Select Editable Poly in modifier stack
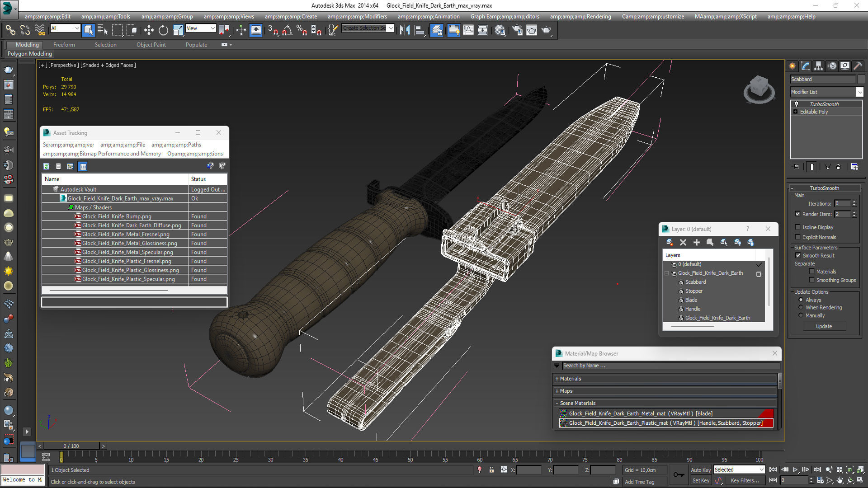Screen dimensions: 868x488 (x=814, y=112)
